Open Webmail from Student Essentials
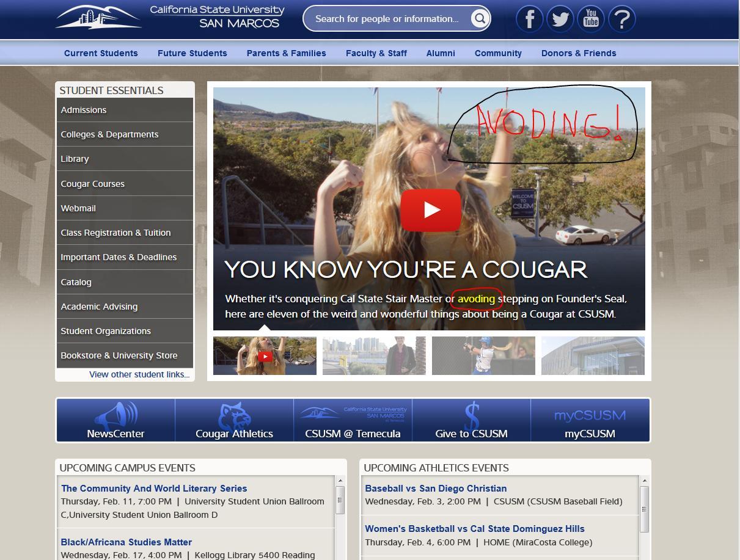740x560 pixels. point(78,208)
